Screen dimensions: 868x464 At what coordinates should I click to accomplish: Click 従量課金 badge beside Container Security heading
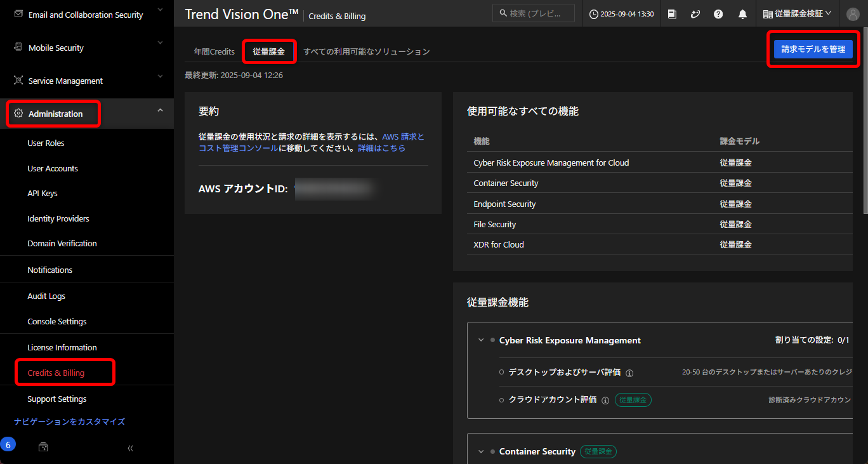click(x=598, y=451)
